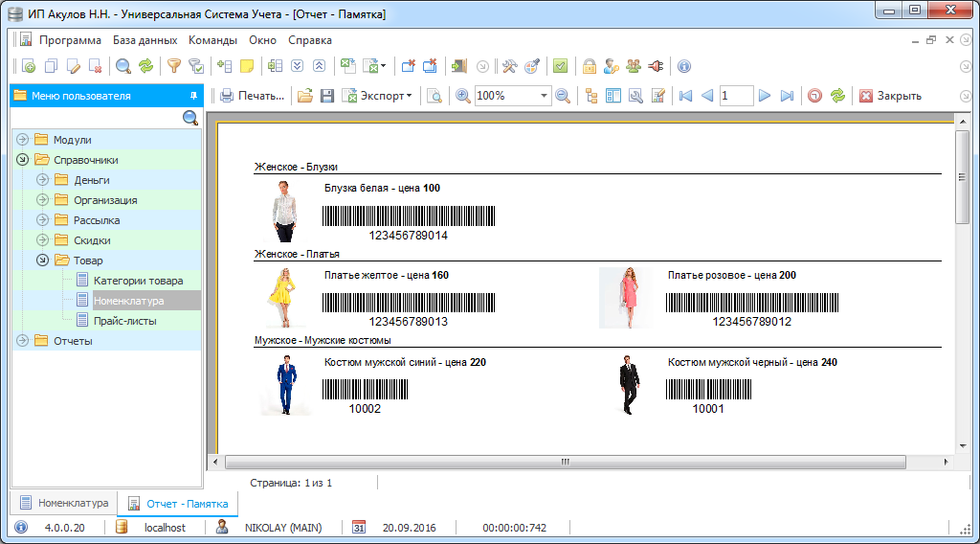Click the page number input field
This screenshot has height=544, width=980.
click(736, 96)
